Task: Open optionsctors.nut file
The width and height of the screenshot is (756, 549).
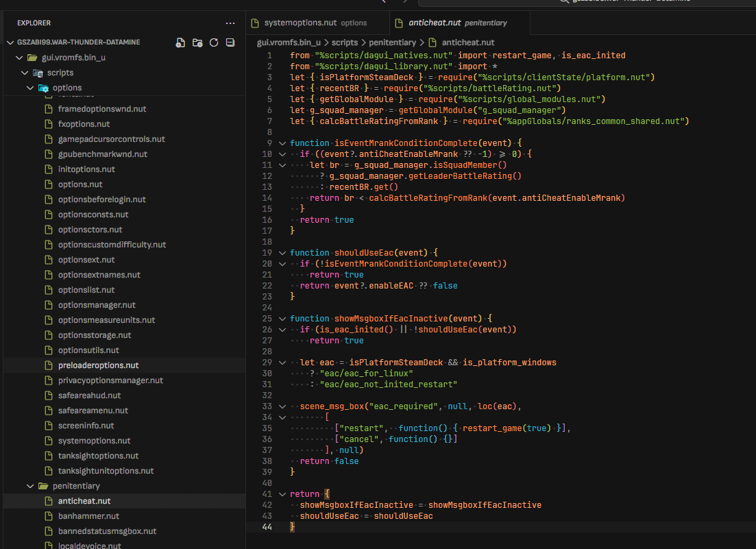Action: (x=124, y=230)
